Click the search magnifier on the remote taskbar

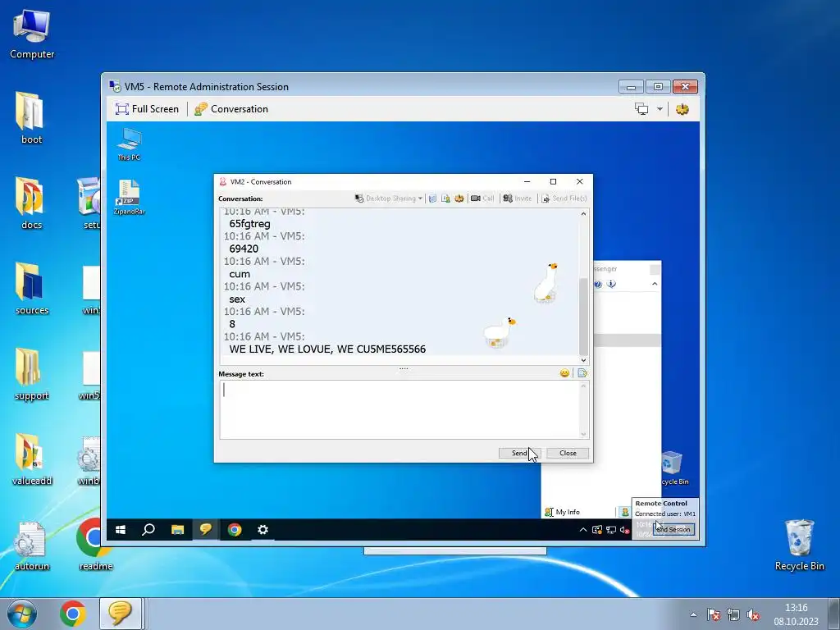148,530
